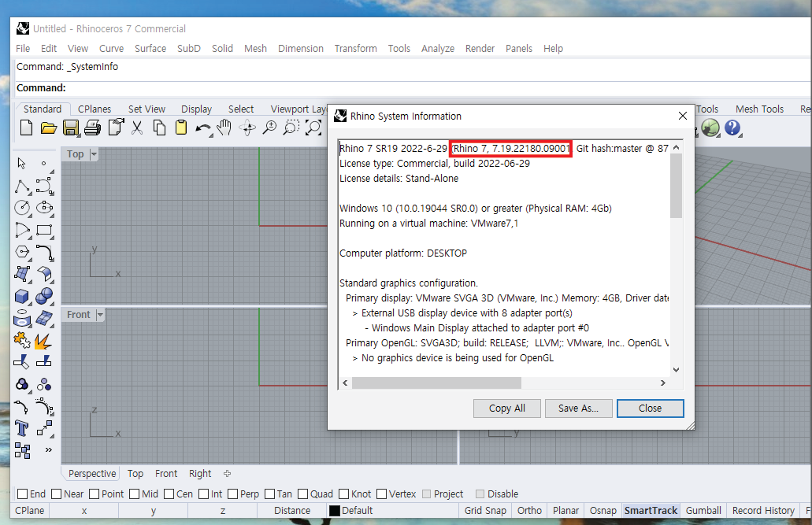812x525 pixels.
Task: Click the Command input line
Action: 412,88
